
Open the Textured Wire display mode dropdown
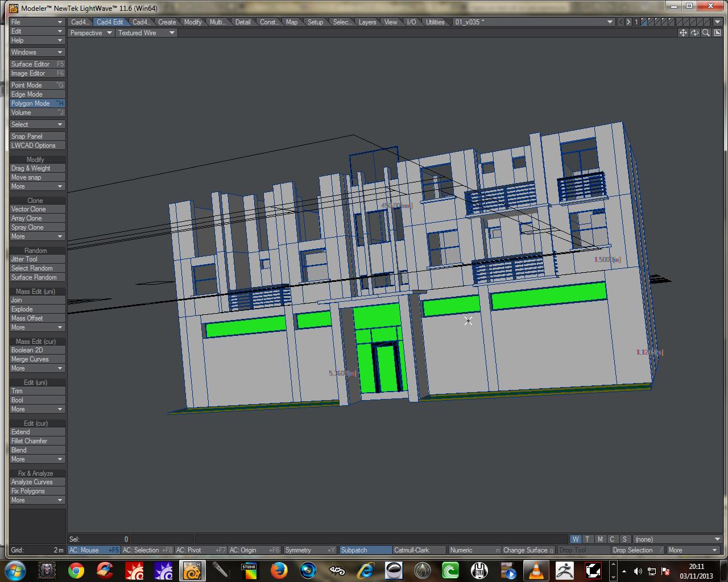pos(146,33)
